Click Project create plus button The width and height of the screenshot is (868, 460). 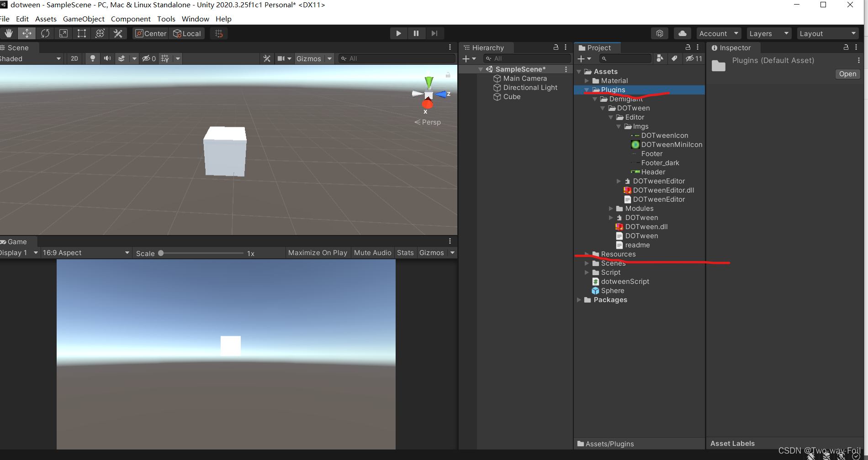click(x=584, y=58)
